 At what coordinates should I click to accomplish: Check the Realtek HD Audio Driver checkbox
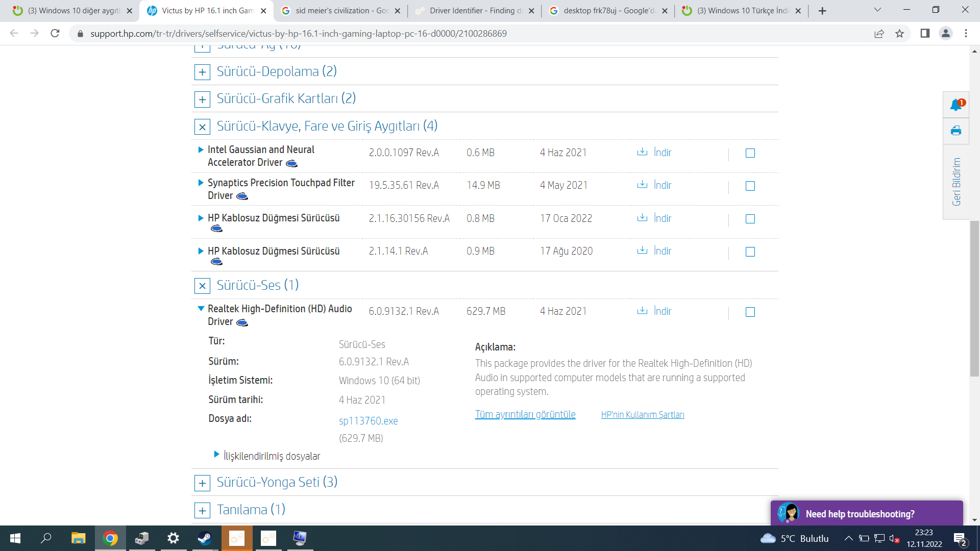coord(750,312)
